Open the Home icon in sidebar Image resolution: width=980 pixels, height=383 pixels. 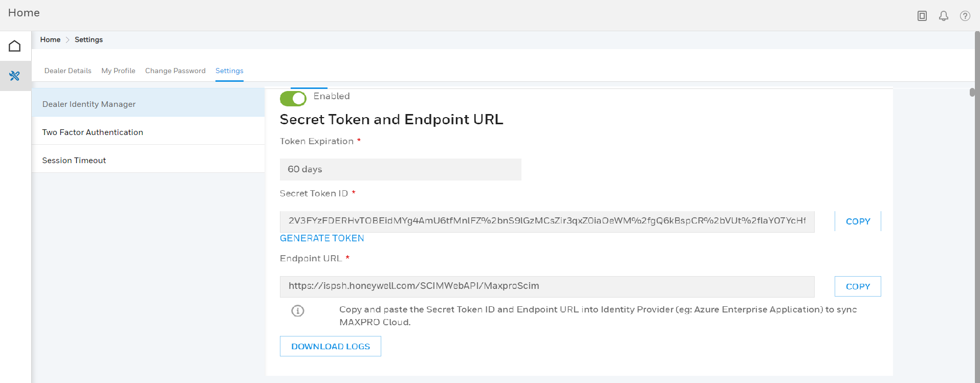coord(15,46)
